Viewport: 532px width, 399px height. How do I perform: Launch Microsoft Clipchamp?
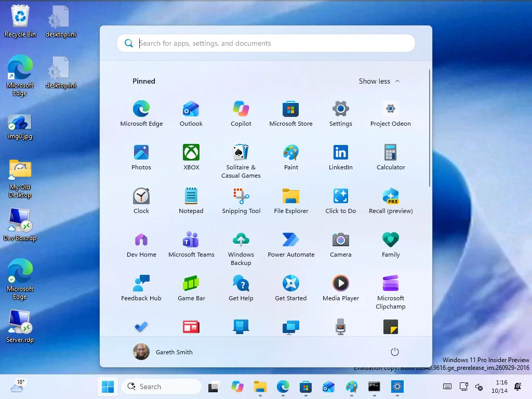pyautogui.click(x=391, y=292)
